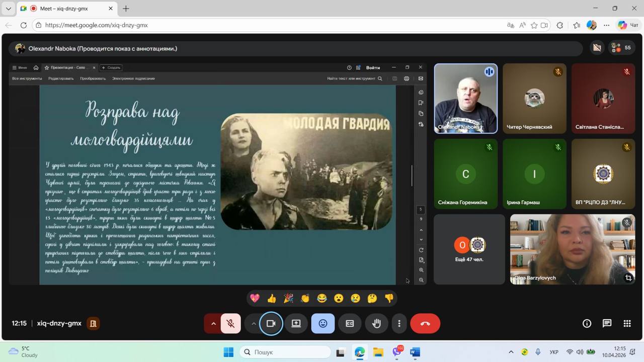Click the Olga Barzylovych video tile
This screenshot has height=362, width=644.
click(x=573, y=249)
